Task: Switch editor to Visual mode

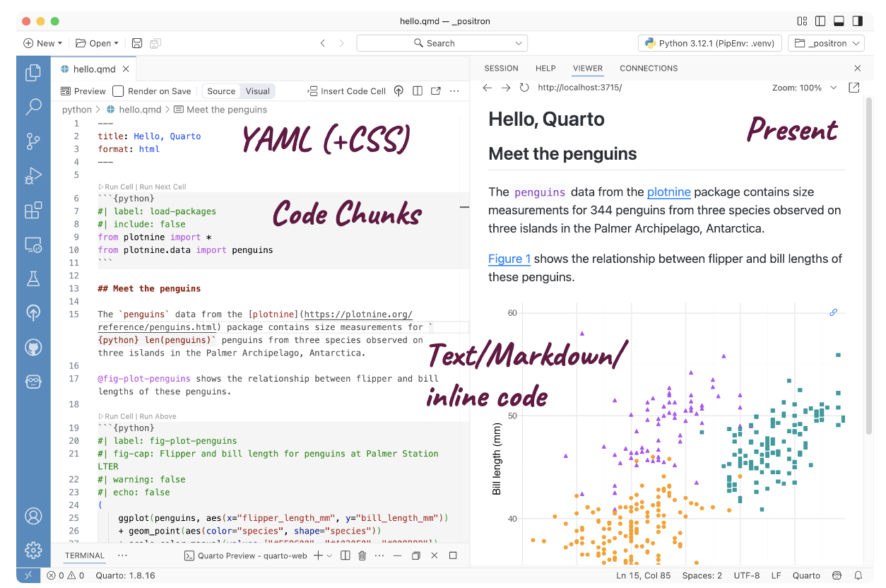Action: point(257,91)
